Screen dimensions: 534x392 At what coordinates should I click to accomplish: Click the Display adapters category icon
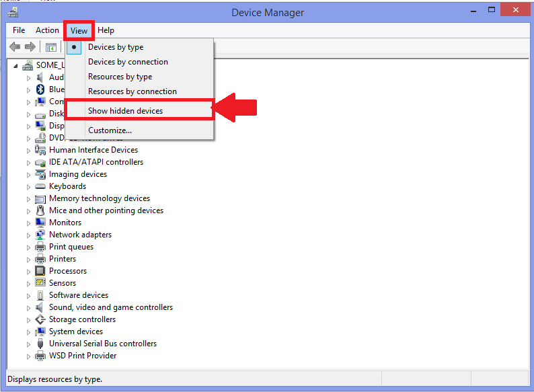click(x=40, y=126)
